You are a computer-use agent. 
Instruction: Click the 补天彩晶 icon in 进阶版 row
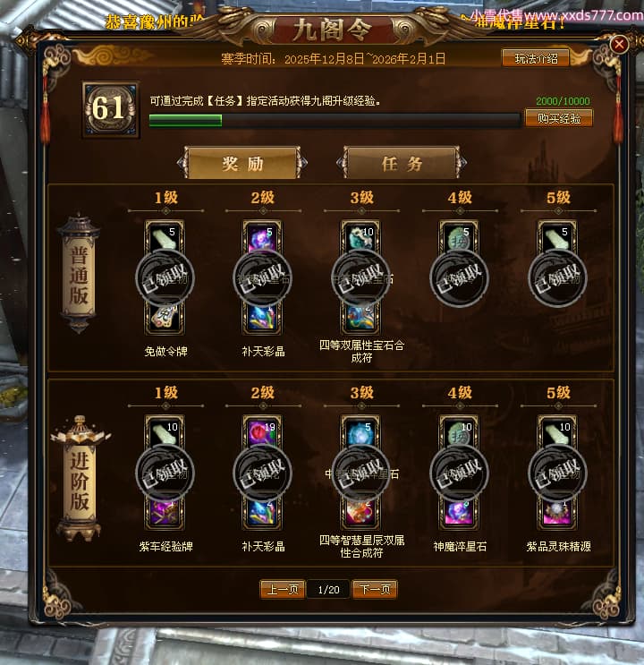(x=262, y=513)
